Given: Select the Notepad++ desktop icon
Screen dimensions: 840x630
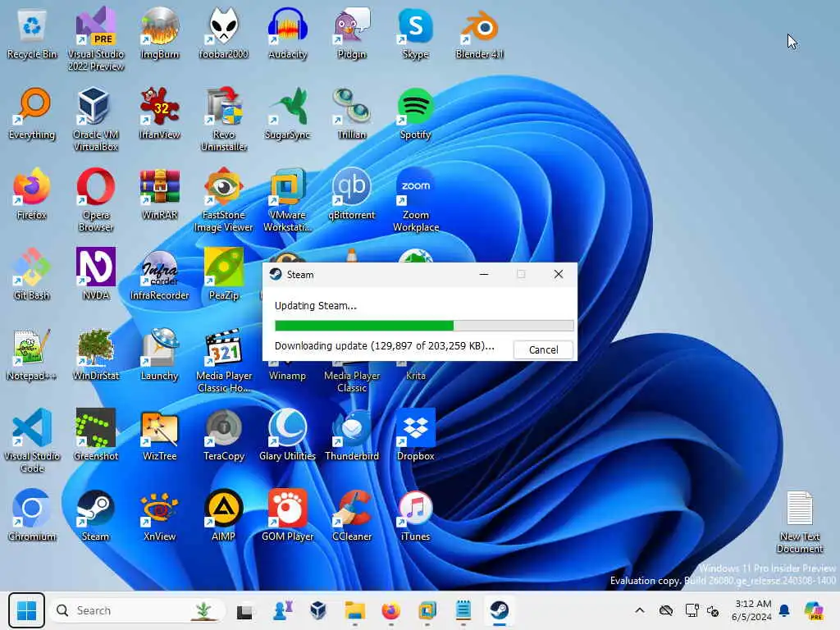Looking at the screenshot, I should point(32,354).
